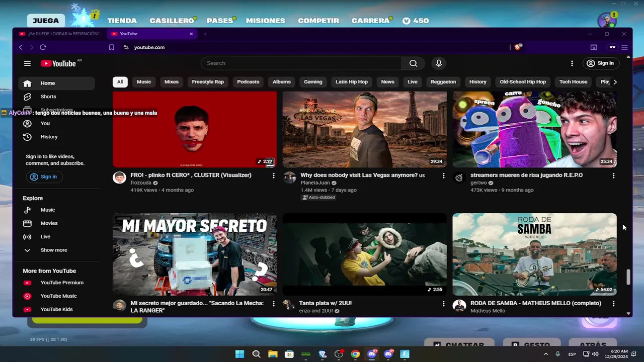Click the magnifier search button
This screenshot has height=362, width=644.
(x=413, y=63)
